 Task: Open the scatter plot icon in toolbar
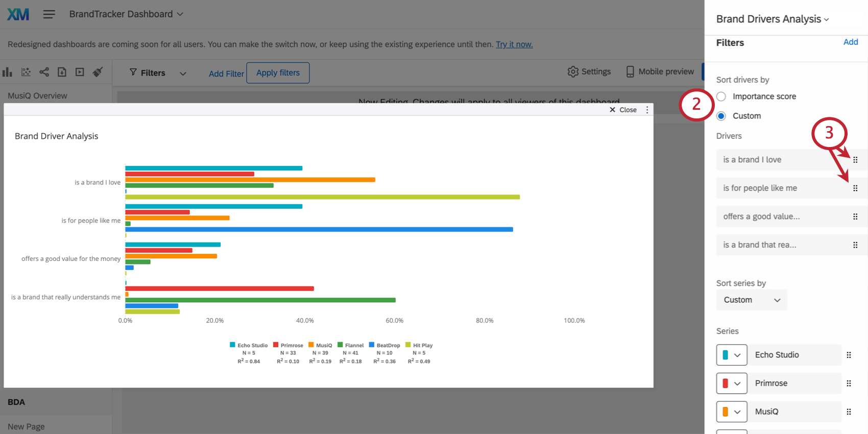pos(26,72)
